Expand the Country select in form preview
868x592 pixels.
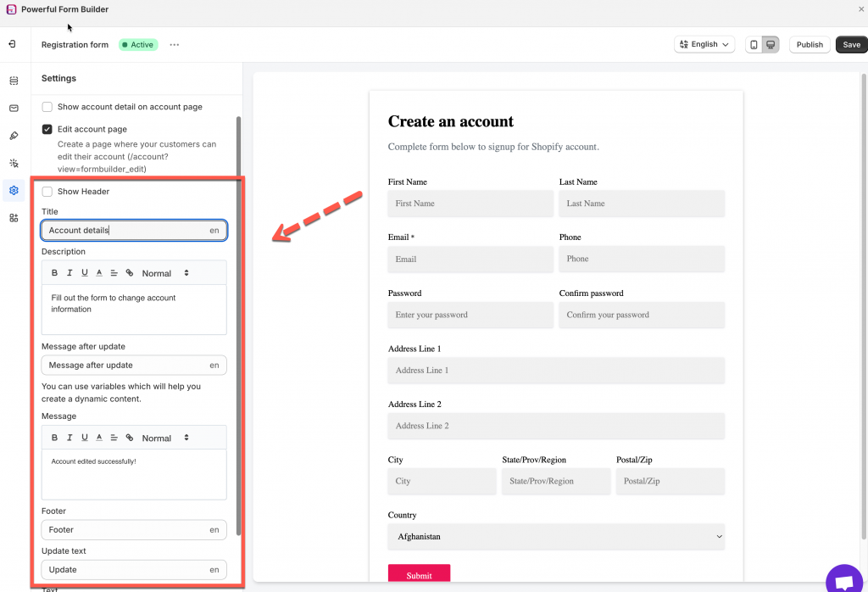click(x=556, y=536)
